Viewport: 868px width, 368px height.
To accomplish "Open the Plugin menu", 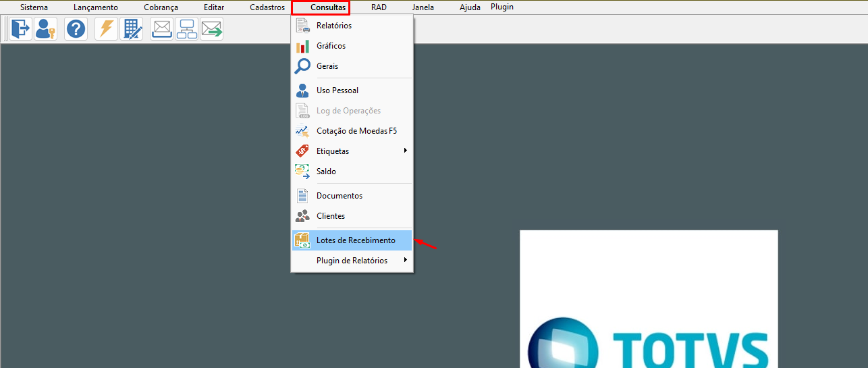I will tap(502, 7).
